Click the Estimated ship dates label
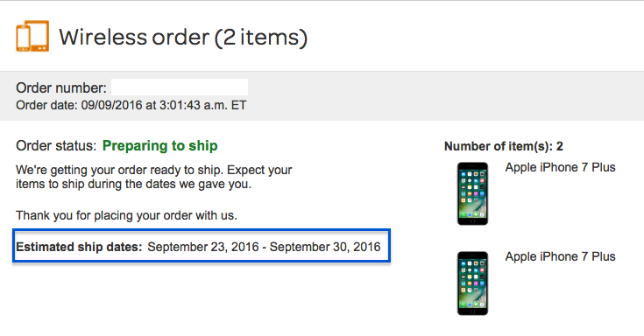The image size is (644, 336). click(x=79, y=247)
